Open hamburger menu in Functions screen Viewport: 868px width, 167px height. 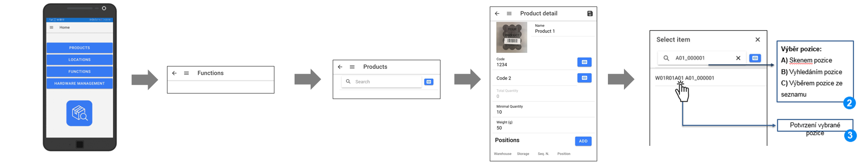(x=186, y=73)
